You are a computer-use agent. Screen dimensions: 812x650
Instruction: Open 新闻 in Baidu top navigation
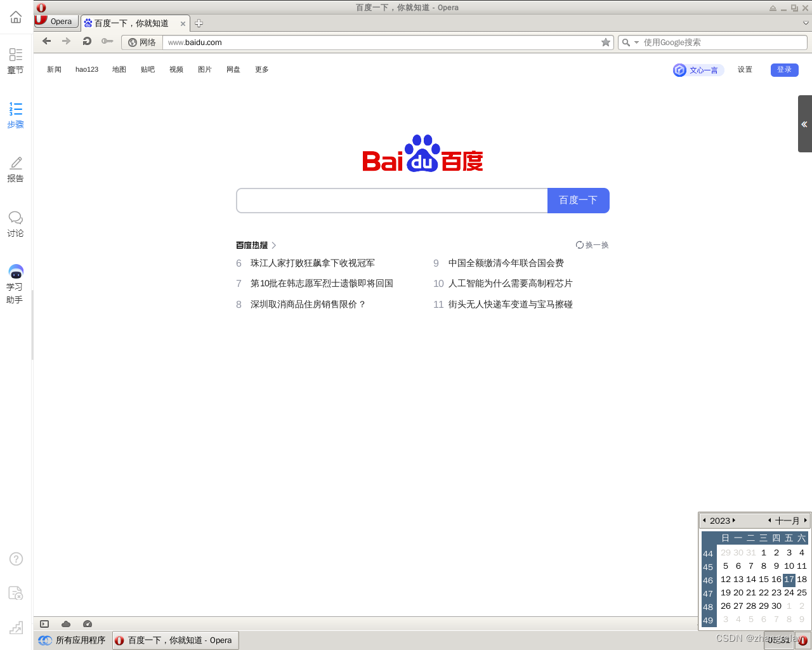pyautogui.click(x=54, y=70)
